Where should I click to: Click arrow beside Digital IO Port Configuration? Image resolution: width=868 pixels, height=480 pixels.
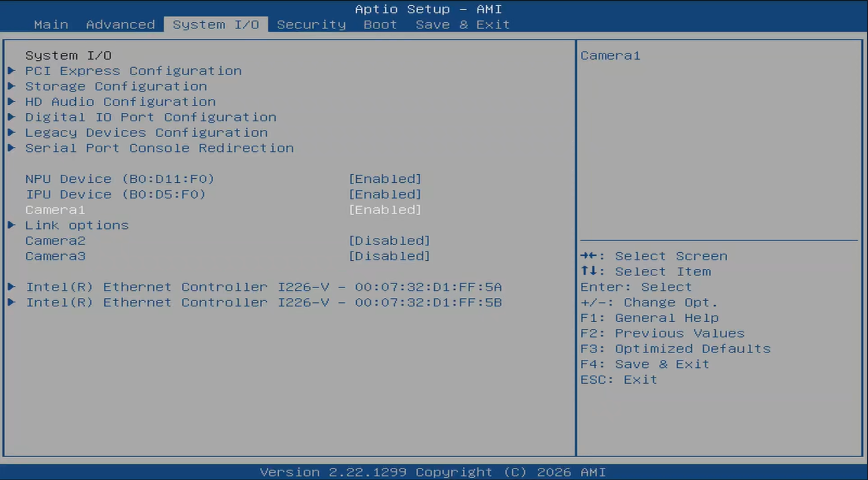[11, 117]
